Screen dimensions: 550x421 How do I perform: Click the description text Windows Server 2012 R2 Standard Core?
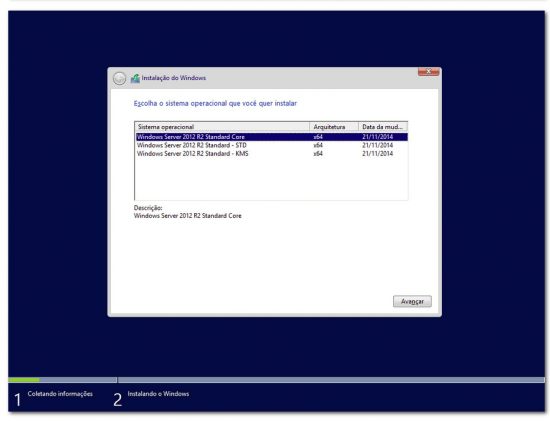pos(188,216)
